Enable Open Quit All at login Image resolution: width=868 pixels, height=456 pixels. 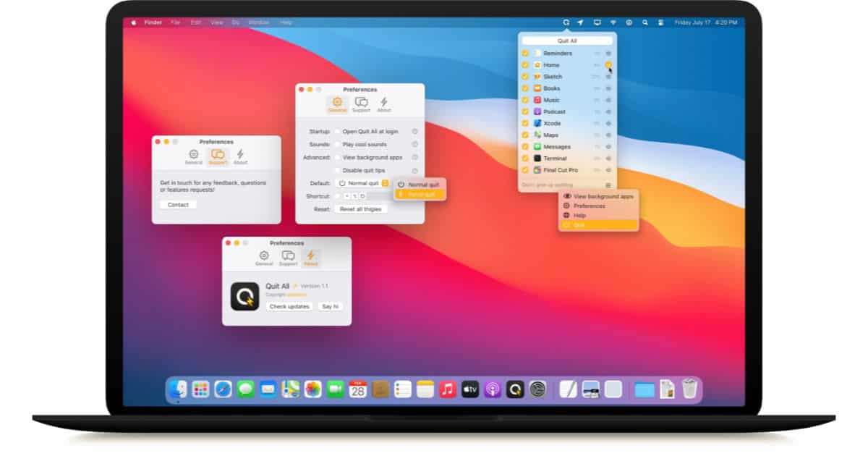pyautogui.click(x=337, y=132)
